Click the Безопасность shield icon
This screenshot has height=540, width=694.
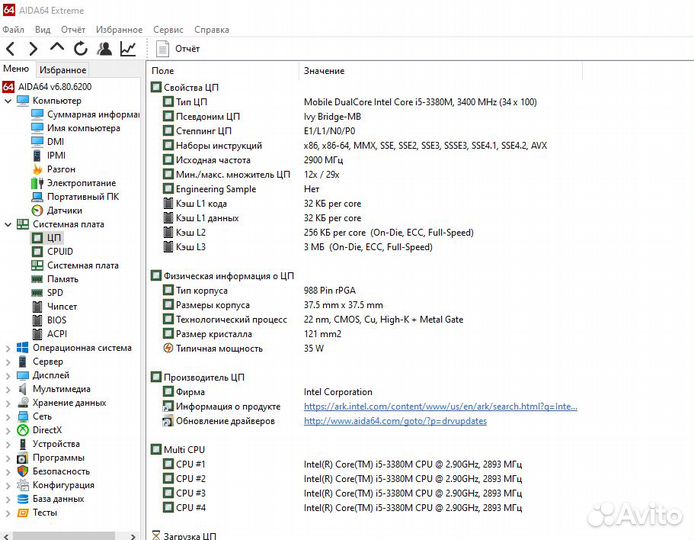tap(23, 471)
